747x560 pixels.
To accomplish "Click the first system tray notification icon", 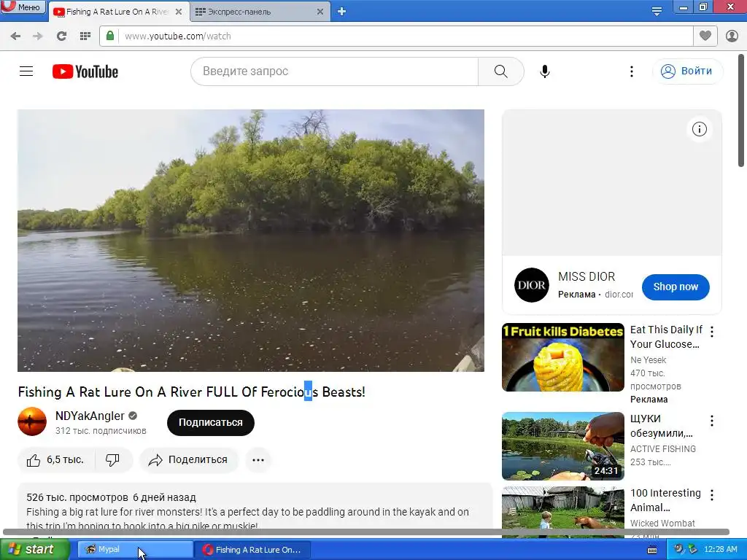I will (678, 550).
